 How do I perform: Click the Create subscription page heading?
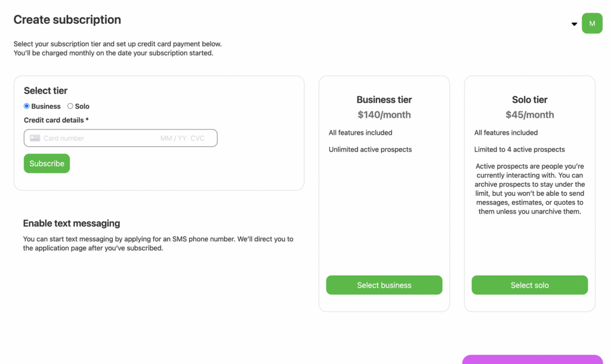pos(67,20)
